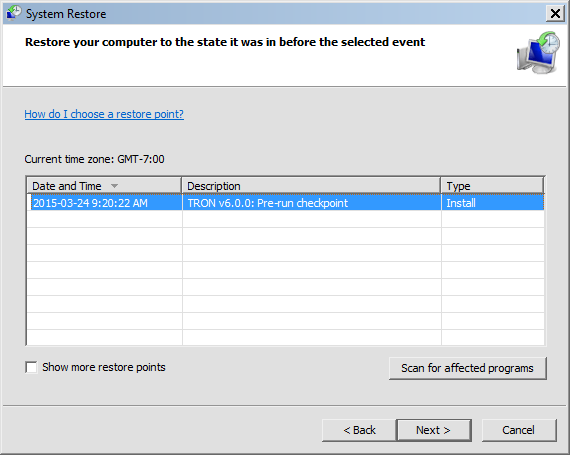This screenshot has height=455, width=570.
Task: Click the computer-with-clock restore graphic
Action: [538, 52]
